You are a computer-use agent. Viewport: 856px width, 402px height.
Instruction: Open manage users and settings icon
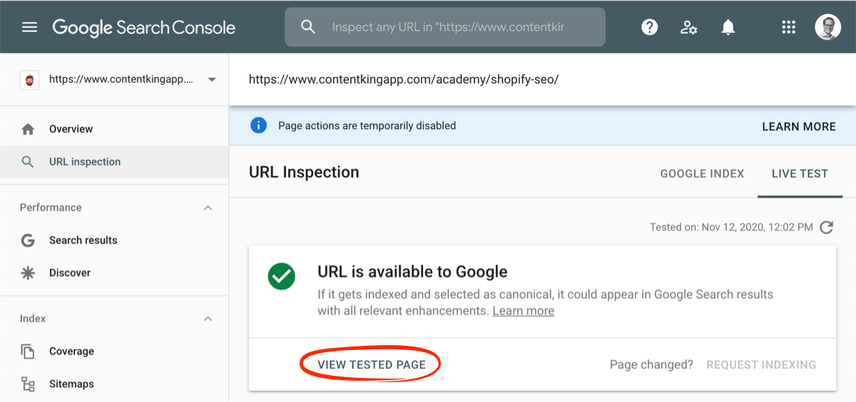pos(689,27)
